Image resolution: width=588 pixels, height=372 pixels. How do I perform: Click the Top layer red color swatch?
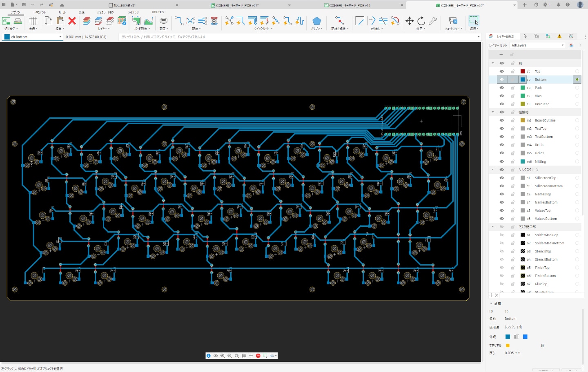(523, 71)
